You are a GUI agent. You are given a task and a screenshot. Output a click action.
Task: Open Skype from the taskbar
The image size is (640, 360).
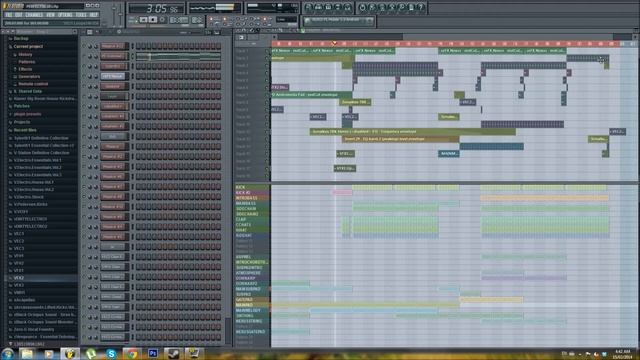coord(111,353)
